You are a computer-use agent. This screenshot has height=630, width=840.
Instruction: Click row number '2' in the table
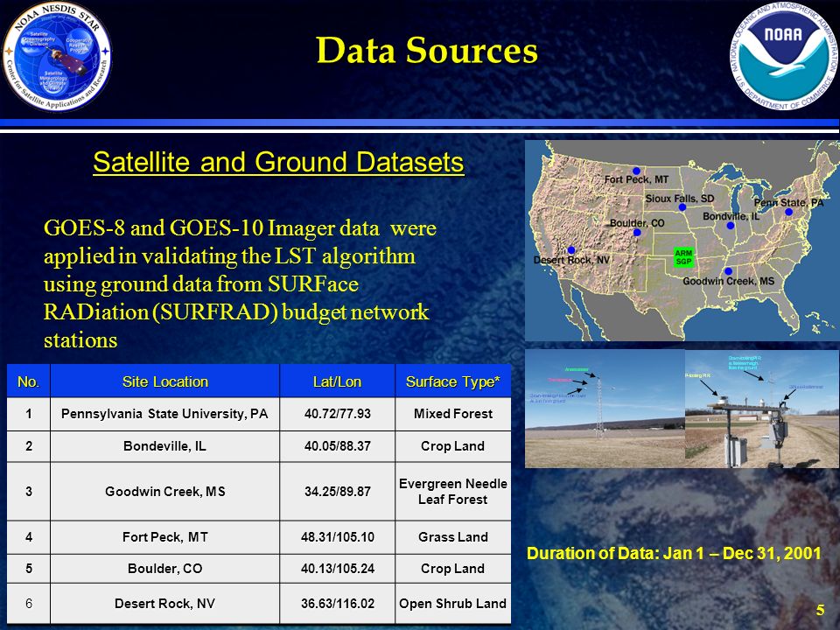tap(28, 446)
